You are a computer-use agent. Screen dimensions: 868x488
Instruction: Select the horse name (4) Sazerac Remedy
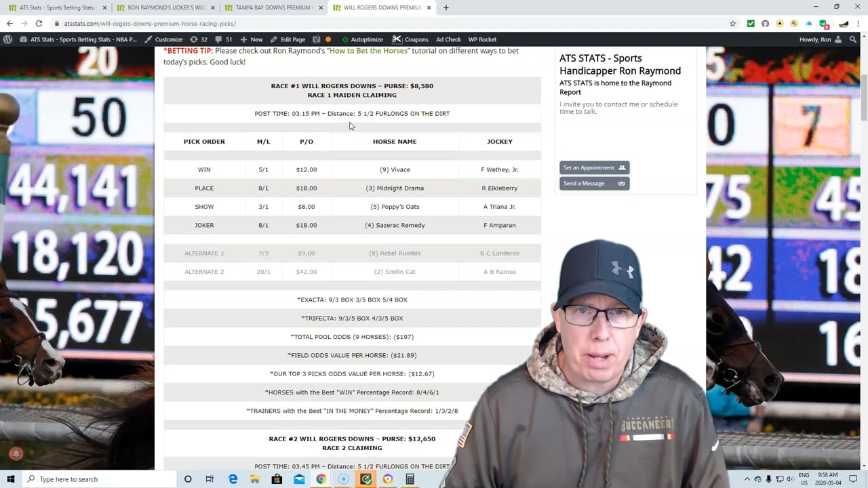click(x=395, y=225)
